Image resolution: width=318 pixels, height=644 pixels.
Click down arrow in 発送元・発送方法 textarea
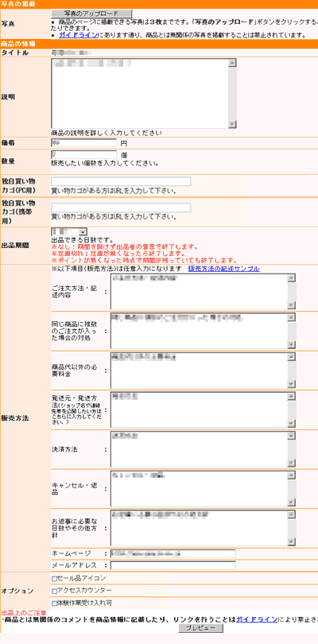(x=292, y=424)
